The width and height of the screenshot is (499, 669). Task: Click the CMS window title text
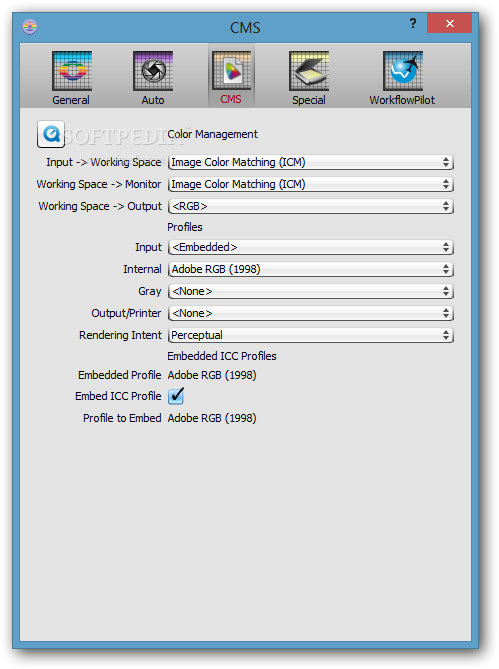pyautogui.click(x=245, y=28)
